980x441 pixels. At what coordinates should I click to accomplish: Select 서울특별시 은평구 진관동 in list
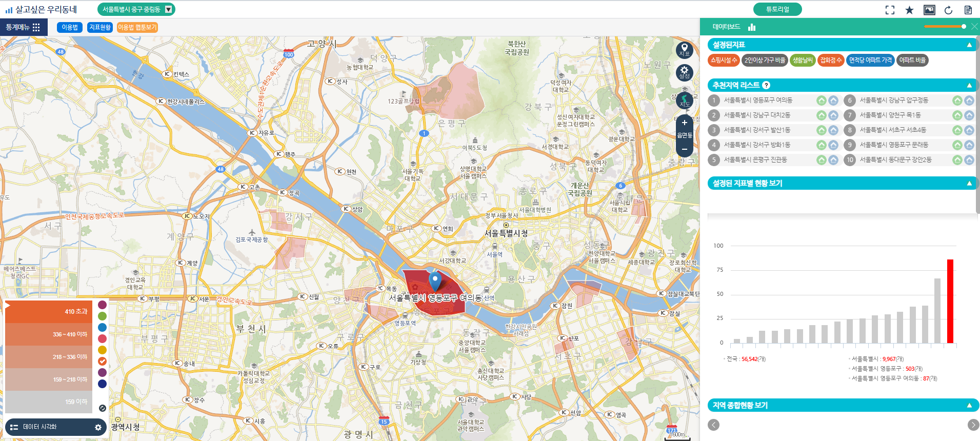[x=755, y=160]
